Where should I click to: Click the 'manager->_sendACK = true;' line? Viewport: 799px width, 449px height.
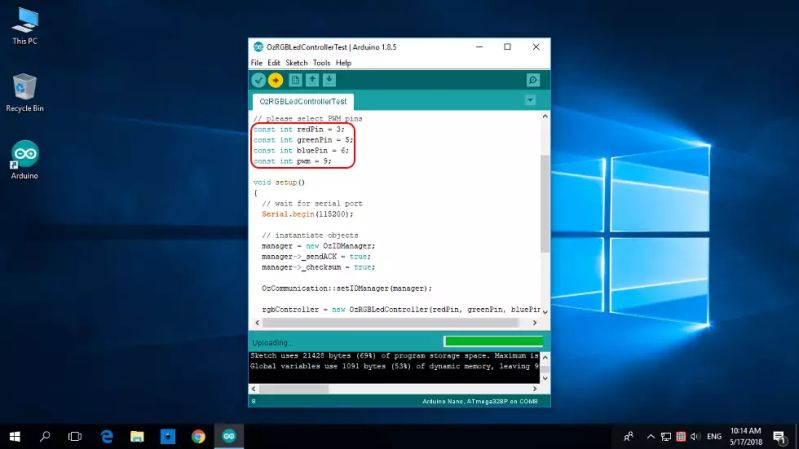pyautogui.click(x=316, y=256)
